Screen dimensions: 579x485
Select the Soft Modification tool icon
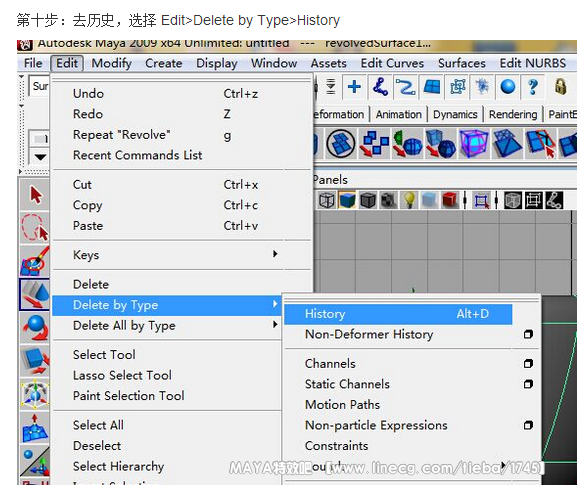(35, 427)
